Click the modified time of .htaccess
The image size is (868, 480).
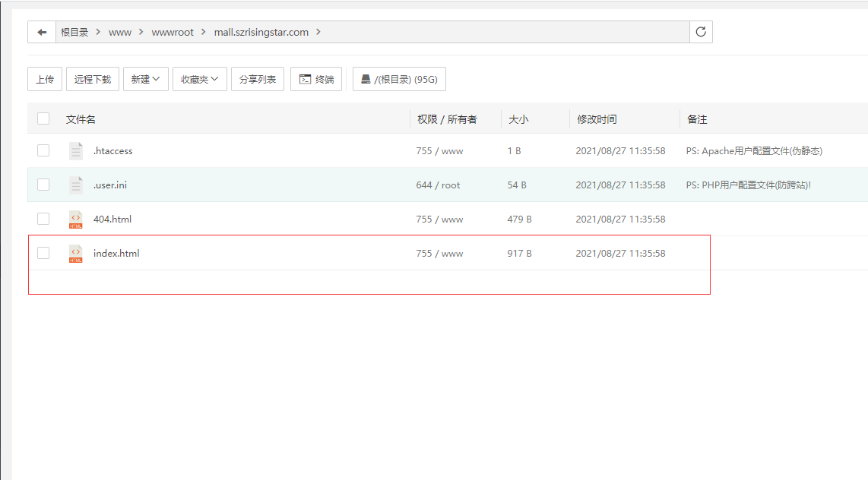[620, 151]
